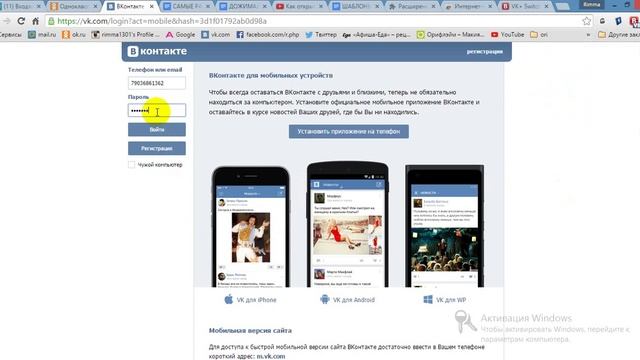Click the Android robot icon
This screenshot has height=360, width=640.
click(324, 299)
